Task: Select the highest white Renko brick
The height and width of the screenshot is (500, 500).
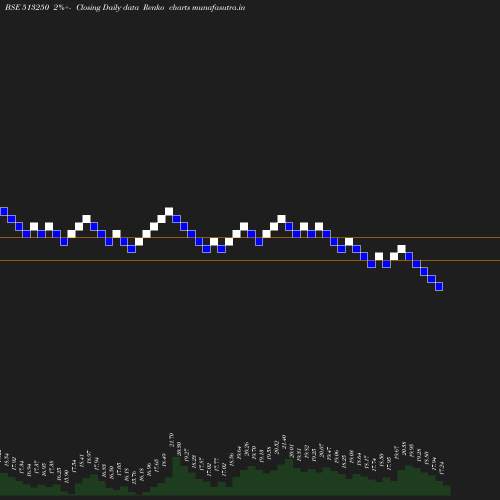Action: pyautogui.click(x=169, y=211)
